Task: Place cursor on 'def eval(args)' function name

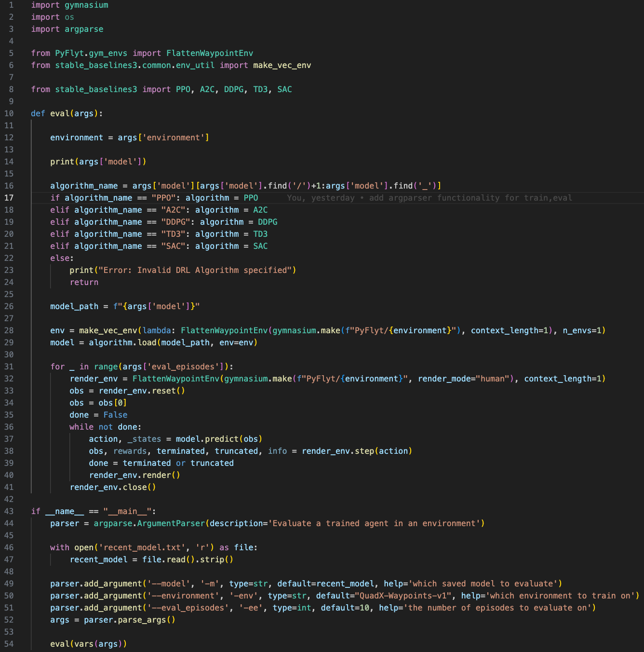Action: (60, 113)
